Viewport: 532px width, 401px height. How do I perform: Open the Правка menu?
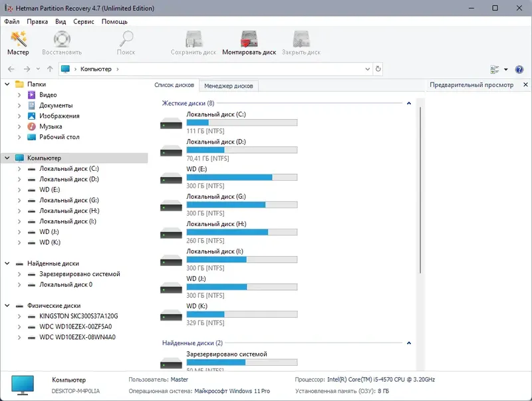(37, 21)
